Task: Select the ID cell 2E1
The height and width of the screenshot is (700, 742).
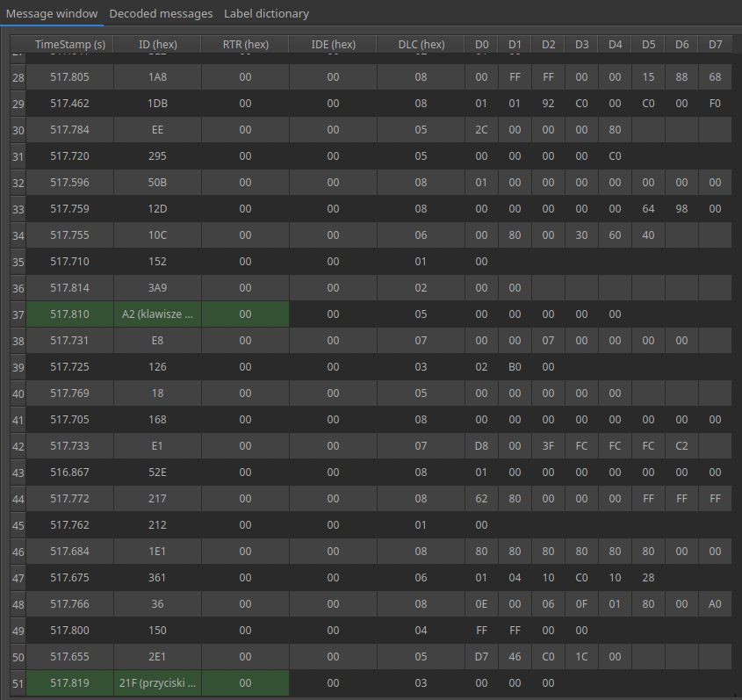Action: 157,656
